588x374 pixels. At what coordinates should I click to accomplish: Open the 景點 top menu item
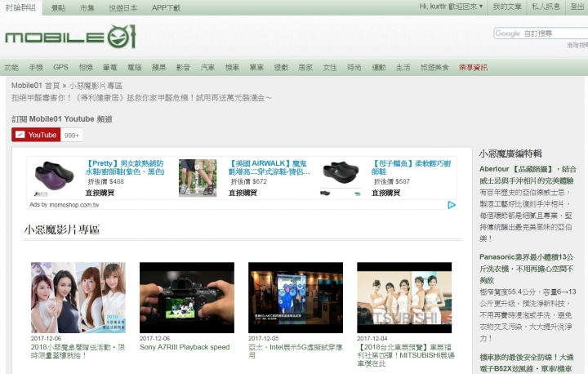[x=58, y=8]
